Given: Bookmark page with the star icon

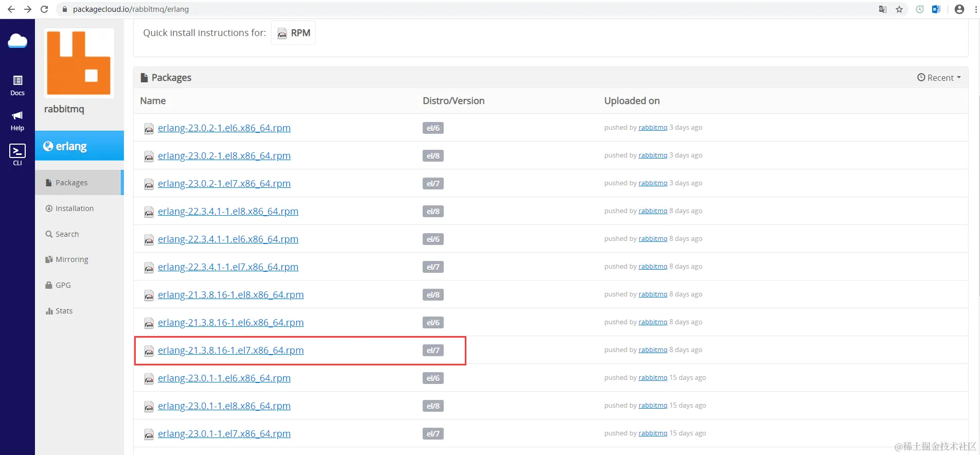Looking at the screenshot, I should point(899,9).
